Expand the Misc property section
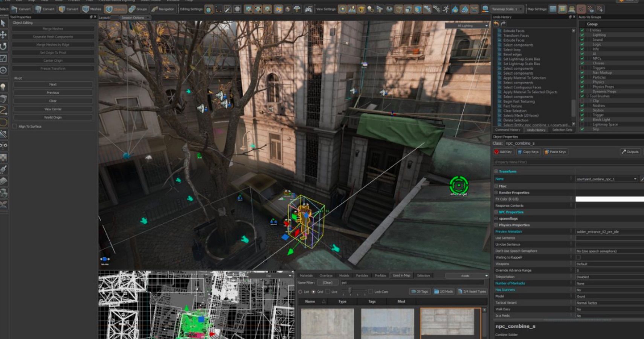 tap(496, 186)
